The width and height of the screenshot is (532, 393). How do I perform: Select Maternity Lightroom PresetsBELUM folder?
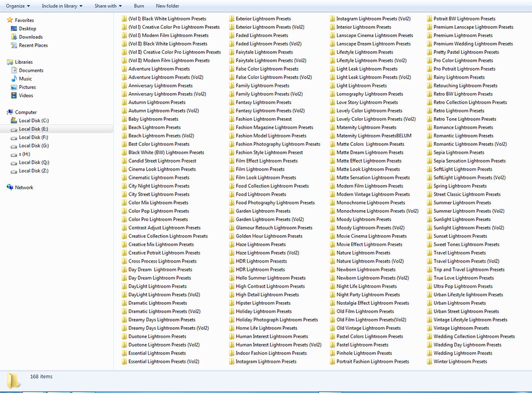[x=371, y=136]
